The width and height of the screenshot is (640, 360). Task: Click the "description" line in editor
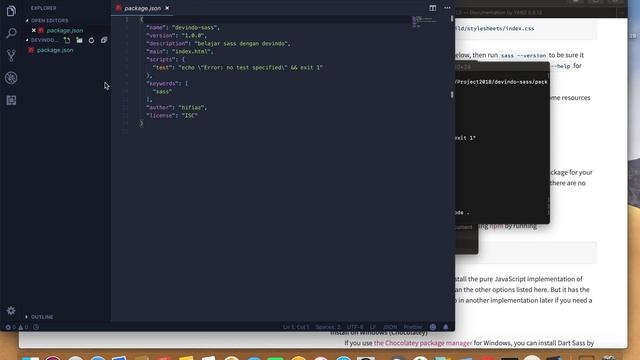pos(218,43)
